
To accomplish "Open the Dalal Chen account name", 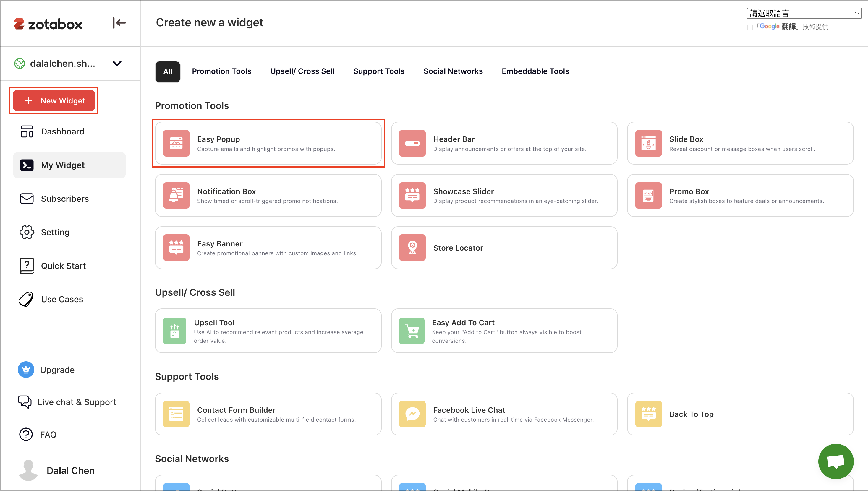I will coord(71,470).
